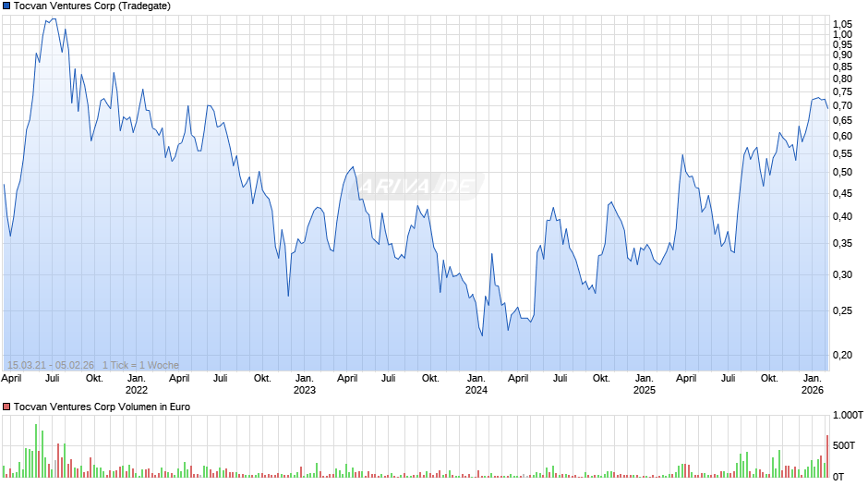
Task: Select the 'Tocvan Ventures Corp Volumen in Euro' label
Action: (102, 407)
